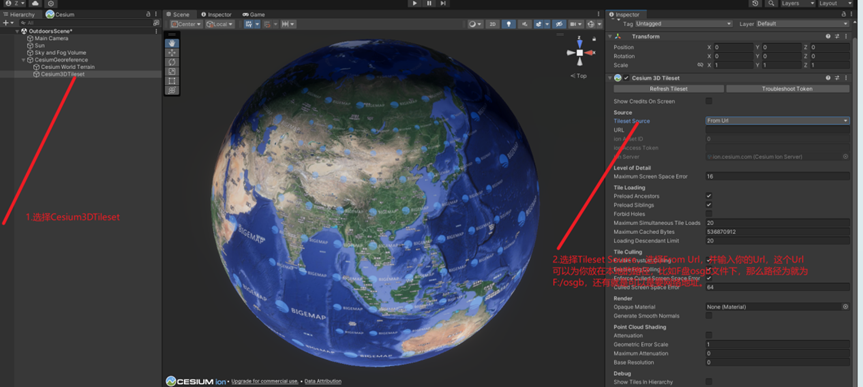The height and width of the screenshot is (387, 863).
Task: Select the Hand view tool
Action: pyautogui.click(x=172, y=43)
